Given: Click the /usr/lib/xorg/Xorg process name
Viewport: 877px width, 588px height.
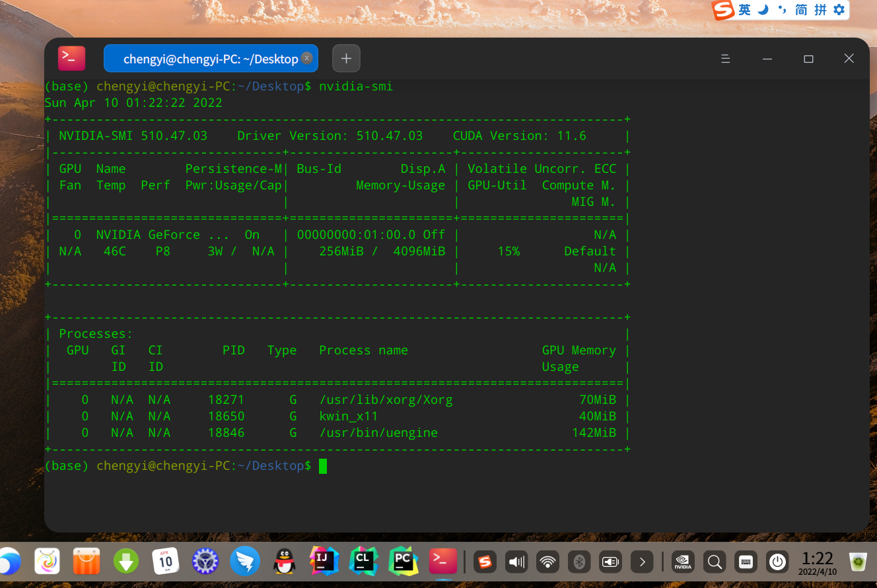Looking at the screenshot, I should [x=386, y=400].
